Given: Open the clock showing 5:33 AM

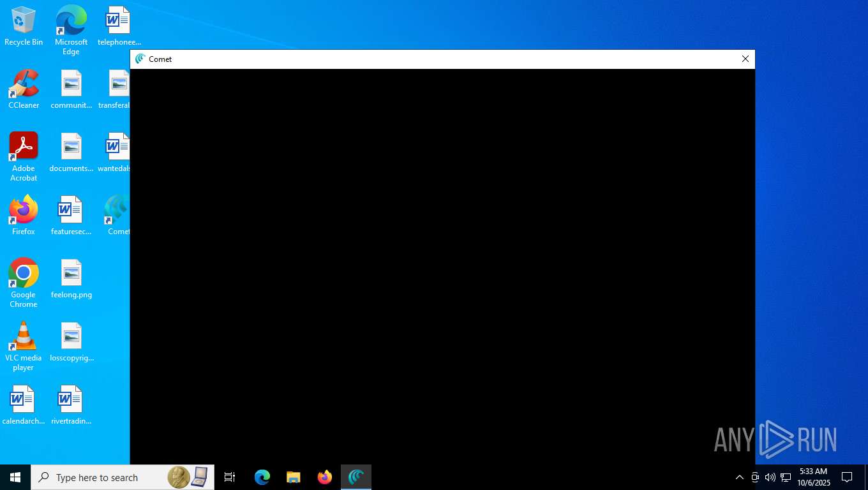Looking at the screenshot, I should pyautogui.click(x=813, y=477).
